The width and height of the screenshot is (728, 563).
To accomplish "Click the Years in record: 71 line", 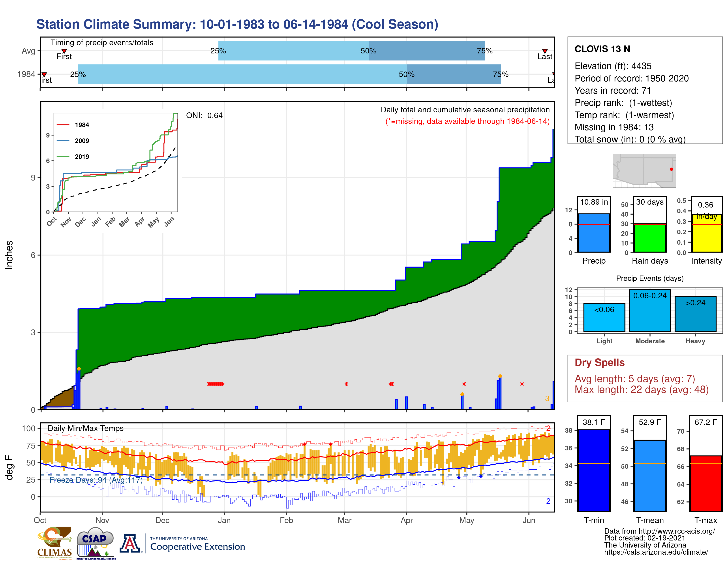I will tap(613, 90).
